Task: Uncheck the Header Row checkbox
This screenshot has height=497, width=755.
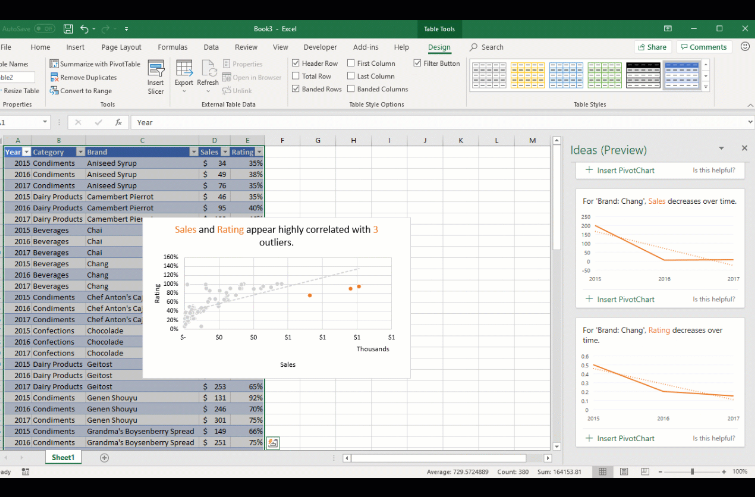Action: click(x=295, y=63)
